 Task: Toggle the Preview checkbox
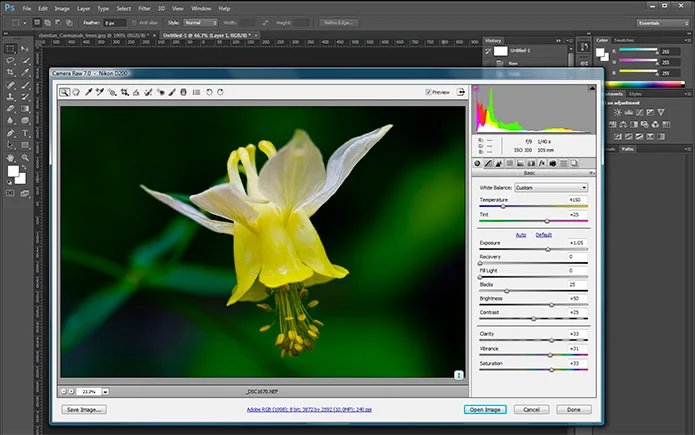pos(426,92)
